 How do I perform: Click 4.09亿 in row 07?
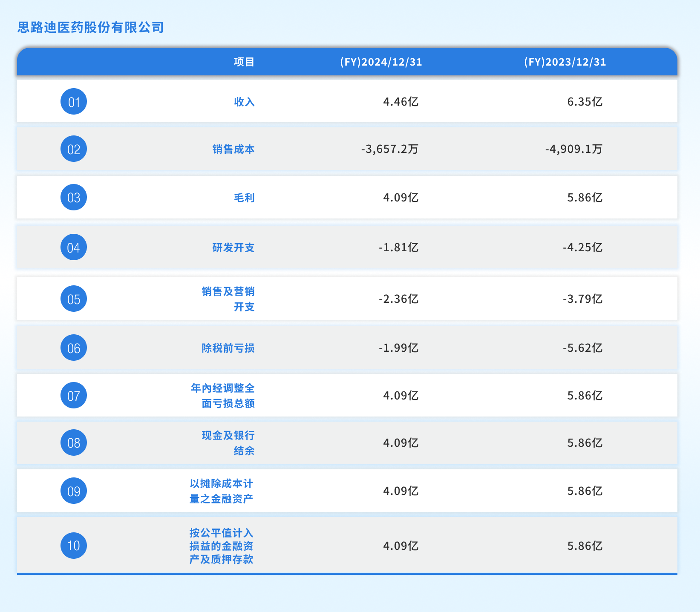(x=401, y=396)
